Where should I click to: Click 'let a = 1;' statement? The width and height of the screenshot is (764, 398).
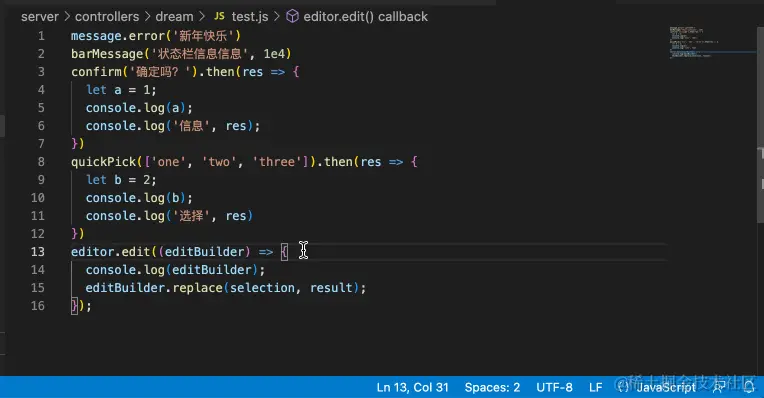tap(121, 90)
